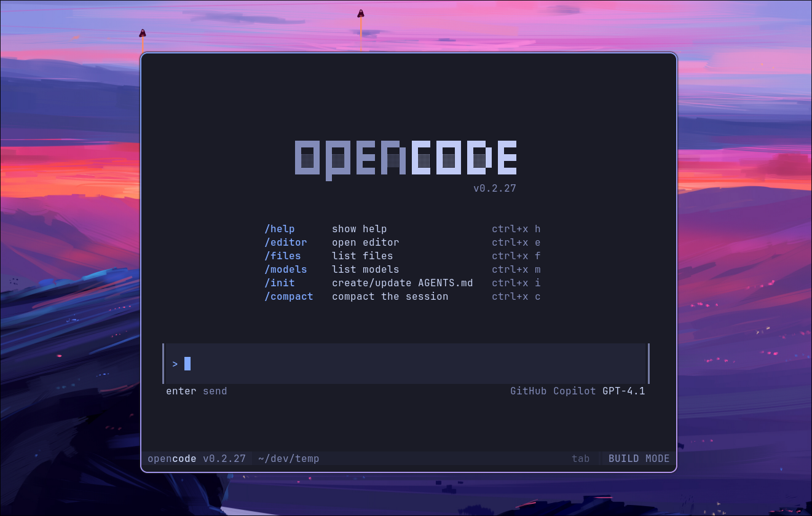This screenshot has width=812, height=516.
Task: Click the 'list files' description
Action: point(363,256)
